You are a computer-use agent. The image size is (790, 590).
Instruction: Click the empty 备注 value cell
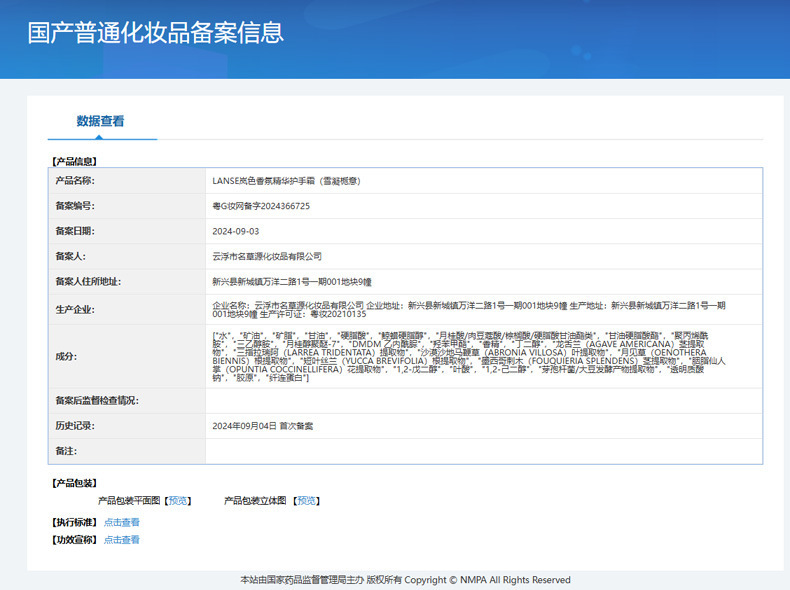point(483,452)
